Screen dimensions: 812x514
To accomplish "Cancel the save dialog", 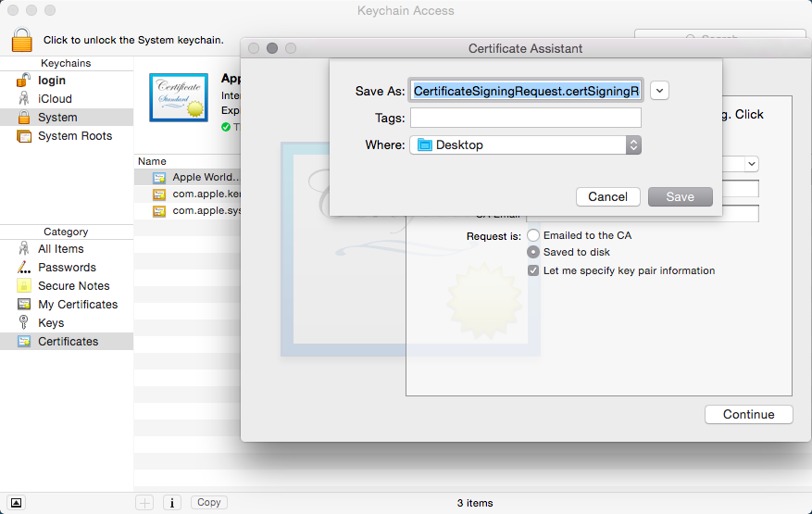I will tap(608, 197).
